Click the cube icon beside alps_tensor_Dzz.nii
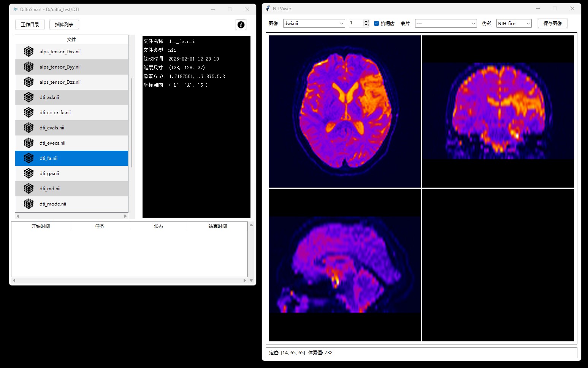This screenshot has width=588, height=368. [29, 82]
